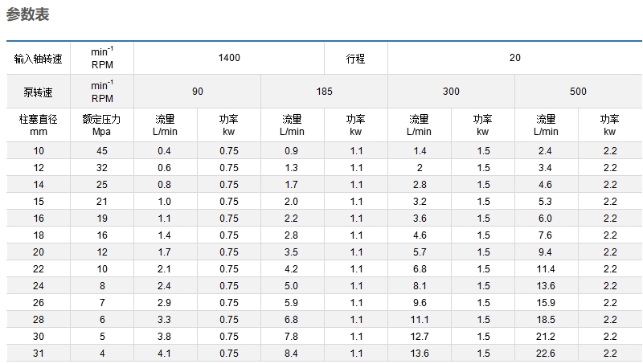Select the 行程 label cell
This screenshot has width=643, height=364.
[x=355, y=58]
